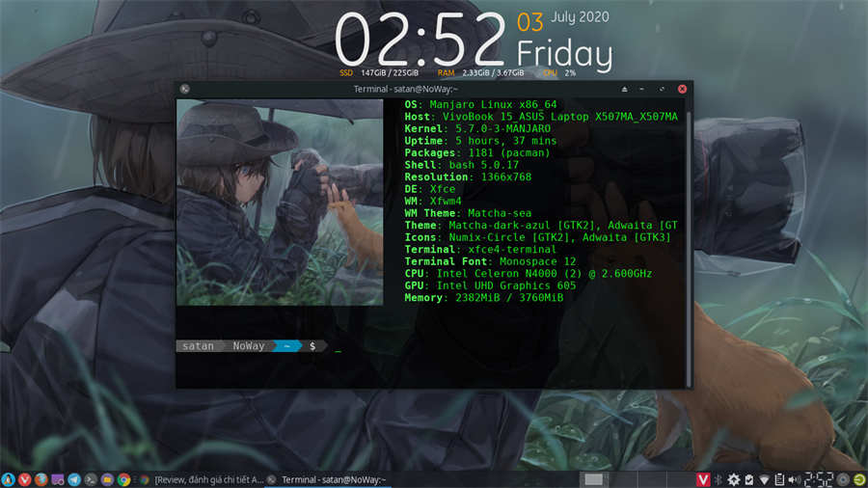Open the Terminal window menu icon
868x488 pixels.
[185, 89]
